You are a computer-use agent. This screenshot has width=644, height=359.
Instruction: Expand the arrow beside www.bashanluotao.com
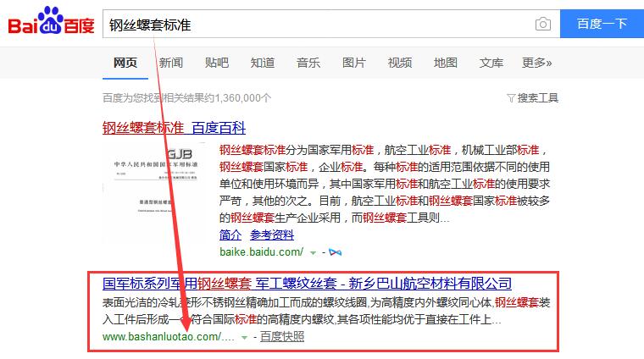click(245, 337)
